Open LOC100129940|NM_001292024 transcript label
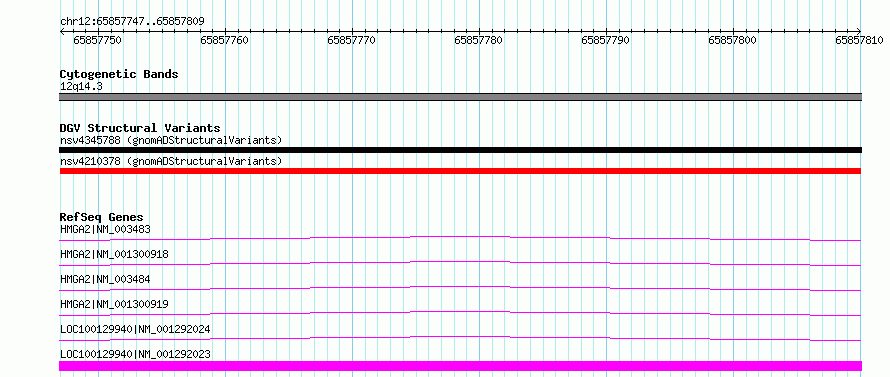This screenshot has width=890, height=377. click(x=135, y=329)
